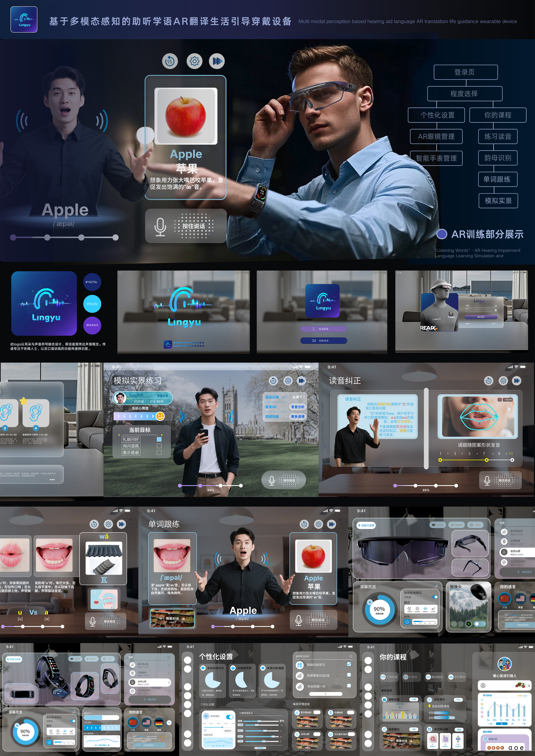This screenshot has height=756, width=535.
Task: Select the China flag on the smartwatch screen
Action: pyautogui.click(x=133, y=723)
